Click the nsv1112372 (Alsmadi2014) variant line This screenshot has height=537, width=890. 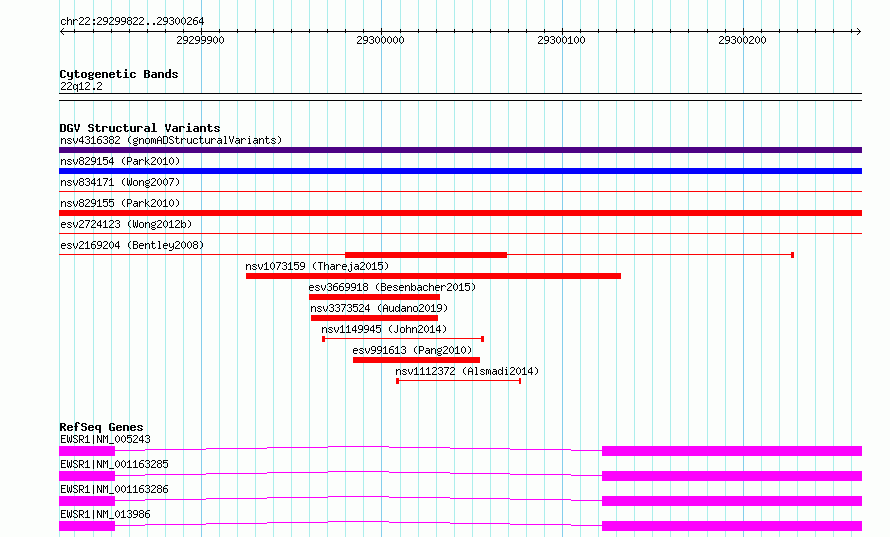[459, 381]
